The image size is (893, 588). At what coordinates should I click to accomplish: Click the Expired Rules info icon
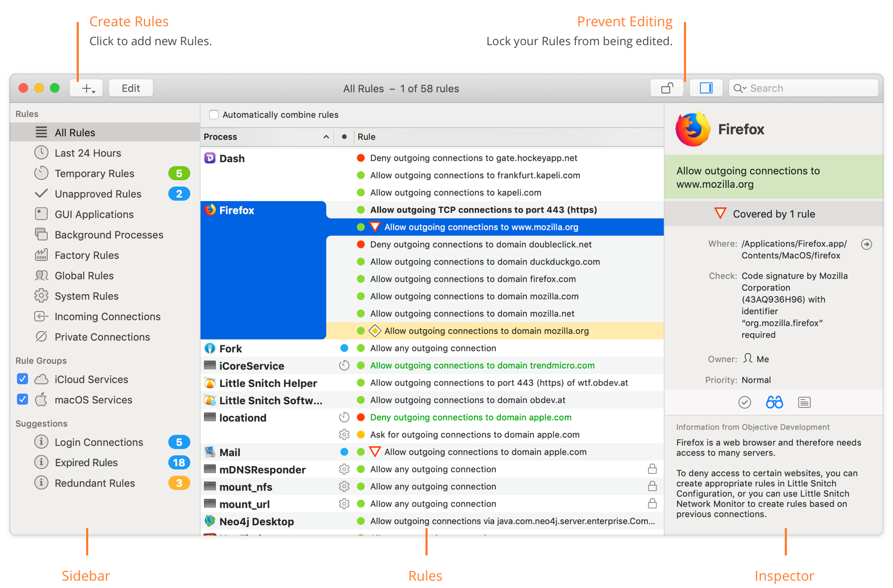41,463
